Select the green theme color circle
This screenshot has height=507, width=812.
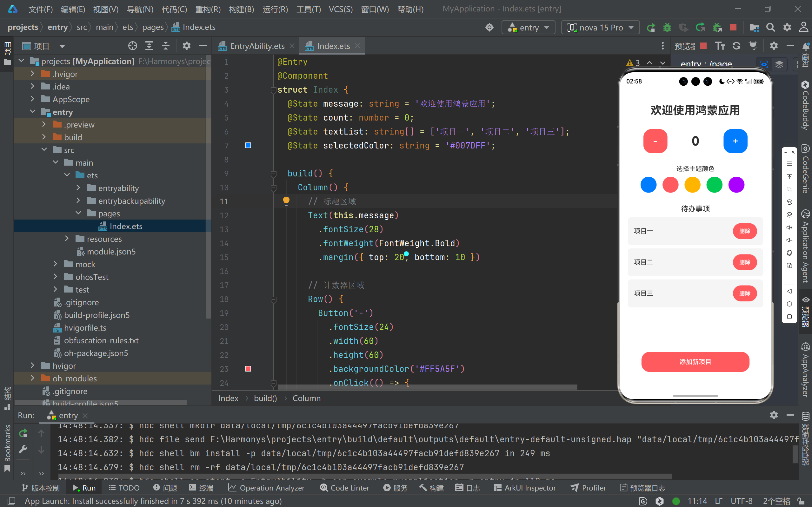[715, 185]
